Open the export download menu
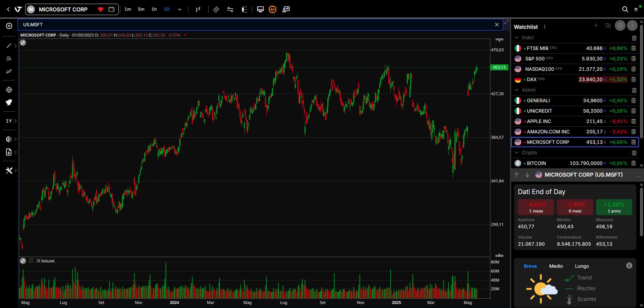644x308 pixels. click(9, 152)
